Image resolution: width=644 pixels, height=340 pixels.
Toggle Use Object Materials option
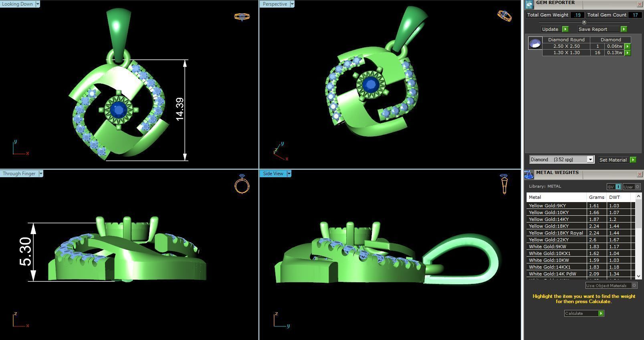click(x=611, y=285)
